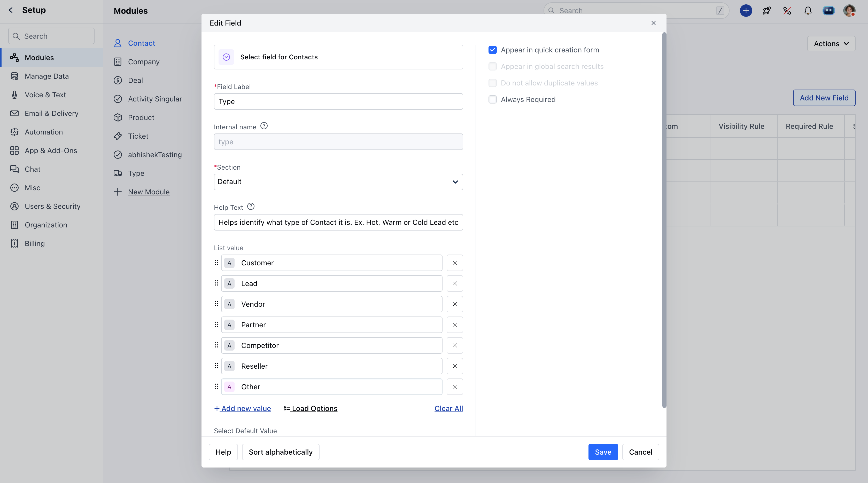
Task: Click the chat bot icon in header
Action: coord(828,11)
